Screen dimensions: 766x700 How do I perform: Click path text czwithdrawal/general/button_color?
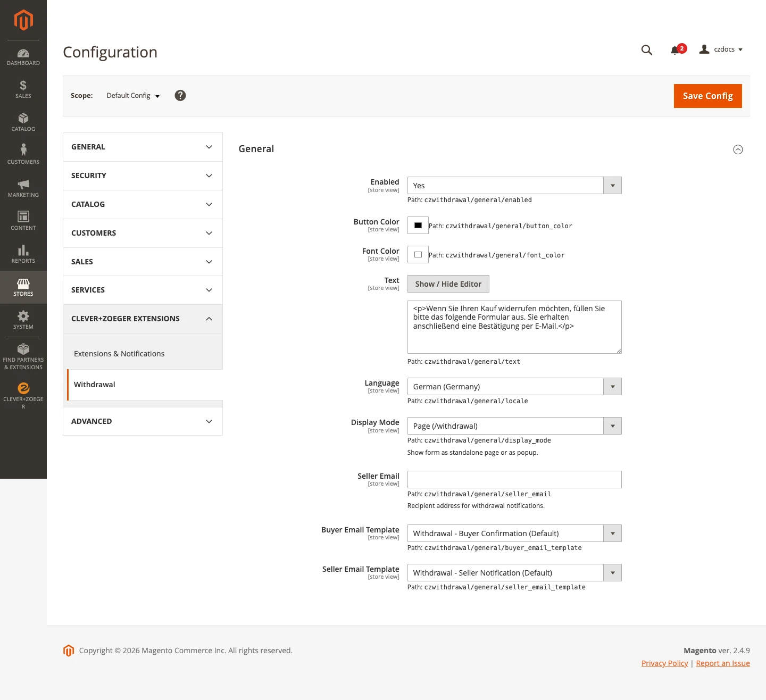click(x=509, y=226)
